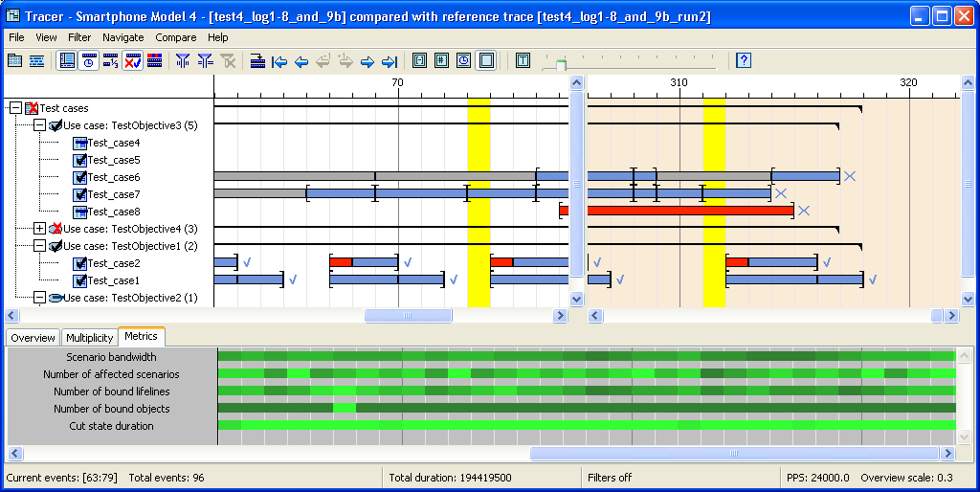Viewport: 980px width, 492px height.
Task: Open the Compare menu
Action: coord(175,37)
